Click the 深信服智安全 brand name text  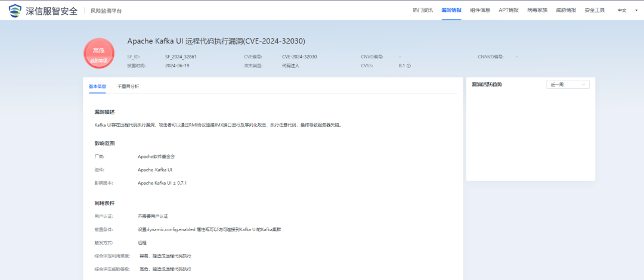[51, 11]
